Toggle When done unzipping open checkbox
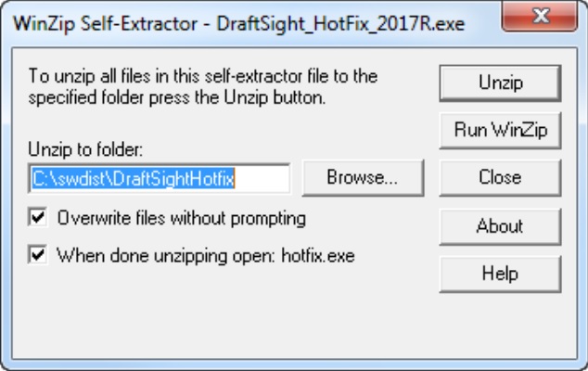 (37, 255)
